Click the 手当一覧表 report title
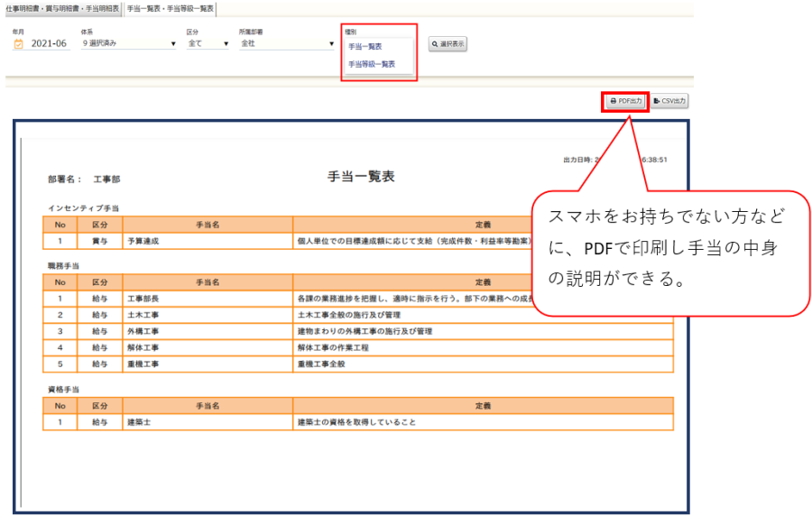 pyautogui.click(x=360, y=177)
